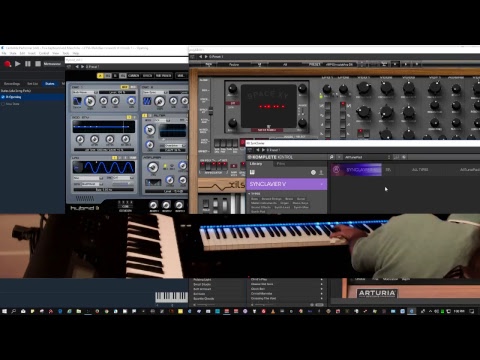This screenshot has height=360, width=480.
Task: Click the search magnifier icon in Komplete Kontrol
Action: (331, 157)
